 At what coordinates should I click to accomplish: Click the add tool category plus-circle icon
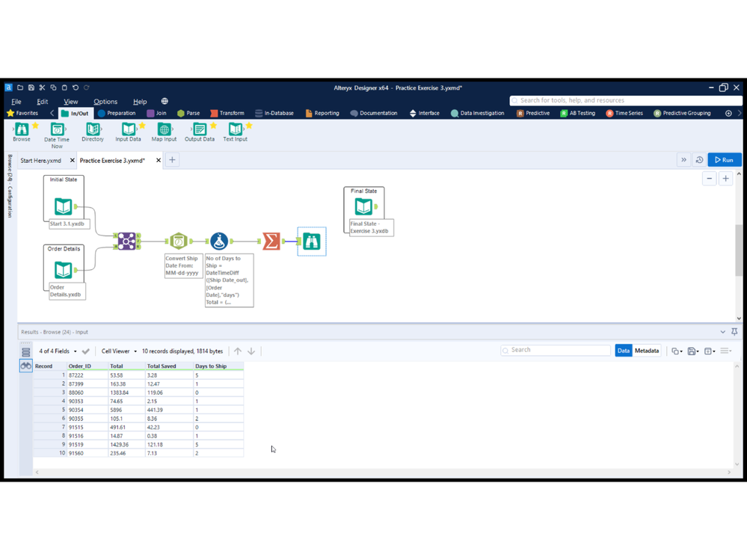click(728, 114)
